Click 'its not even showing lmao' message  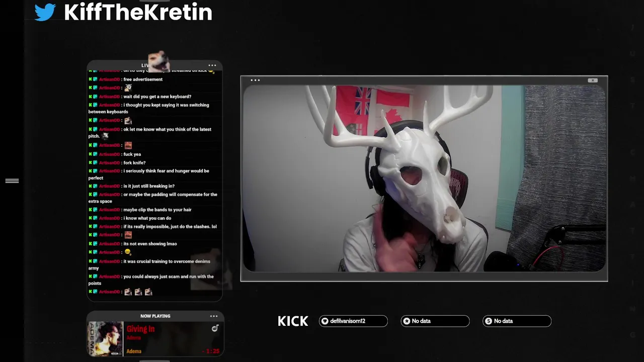[150, 244]
